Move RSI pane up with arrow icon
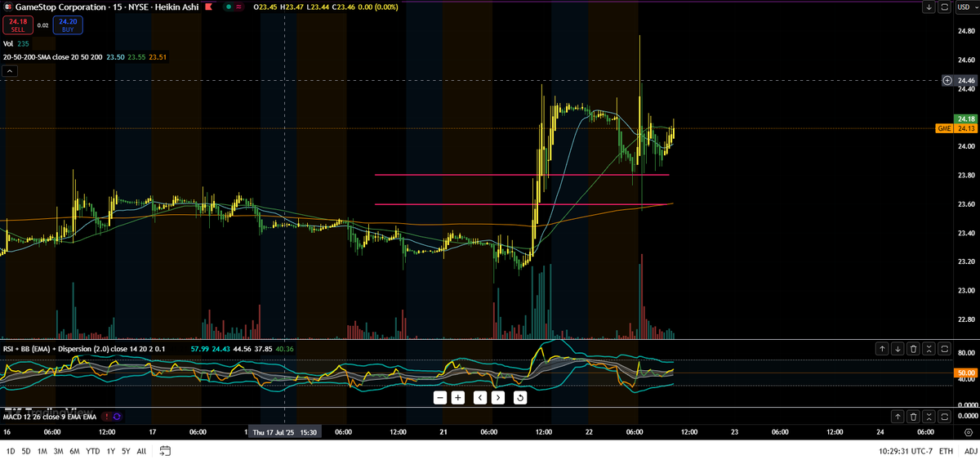 (882, 348)
